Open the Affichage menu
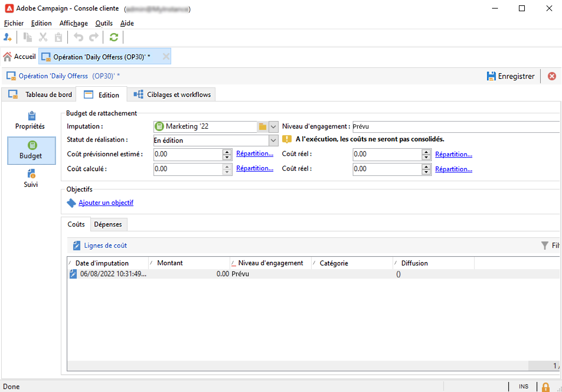Screen dimensions: 562x392 click(74, 23)
